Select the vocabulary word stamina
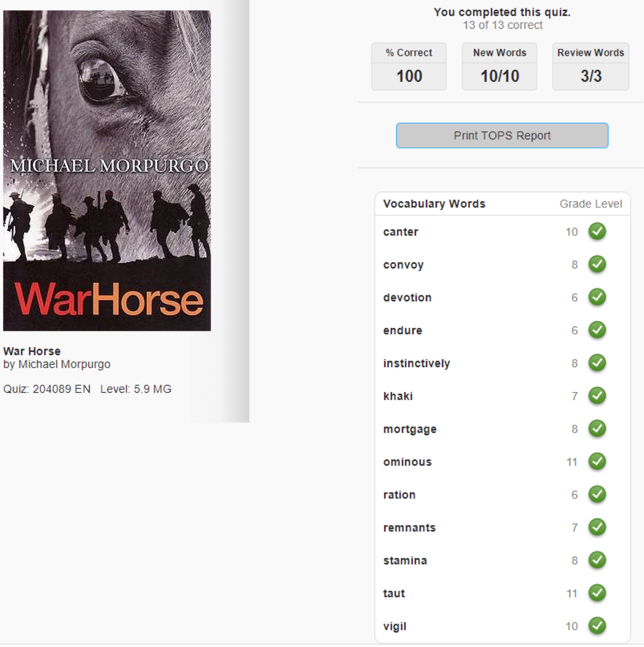Viewport: 644px width, 647px height. coord(405,560)
